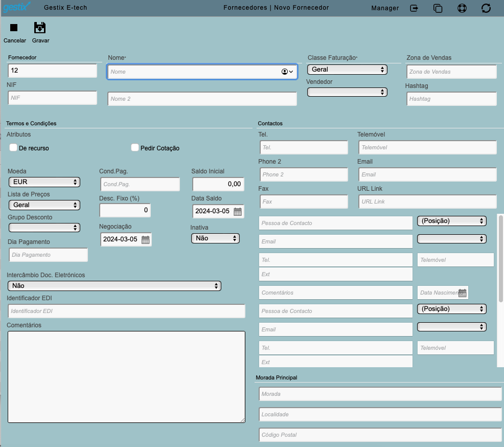
Task: Click first contact's Comentários field
Action: tap(335, 293)
